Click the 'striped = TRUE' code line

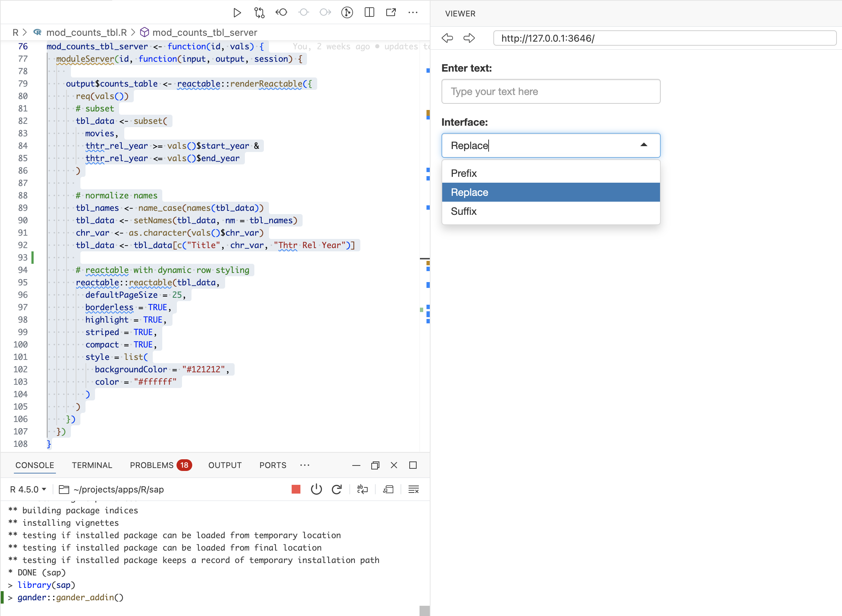(121, 332)
